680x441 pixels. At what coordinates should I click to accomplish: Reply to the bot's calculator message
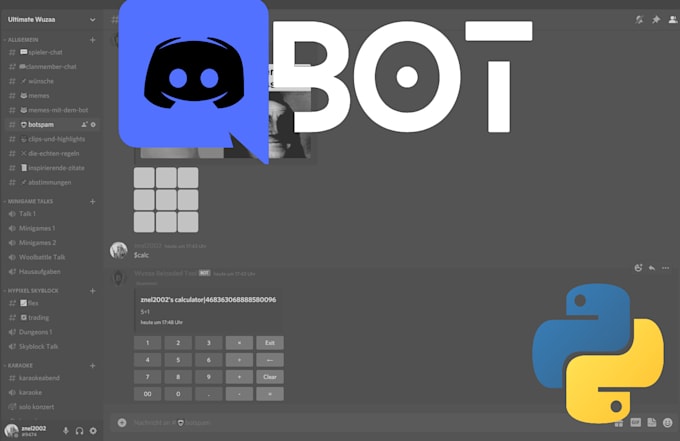pyautogui.click(x=652, y=268)
